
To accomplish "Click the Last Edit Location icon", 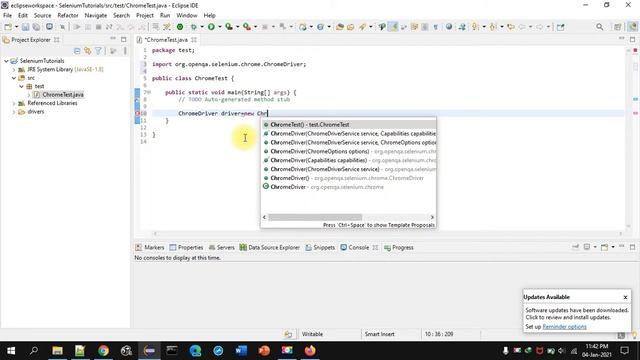I will point(511,27).
